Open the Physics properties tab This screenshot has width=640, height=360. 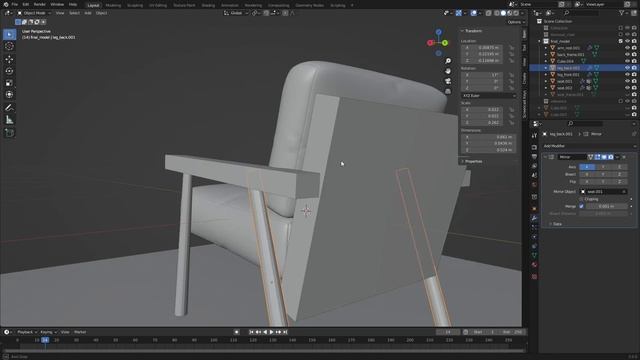(534, 237)
